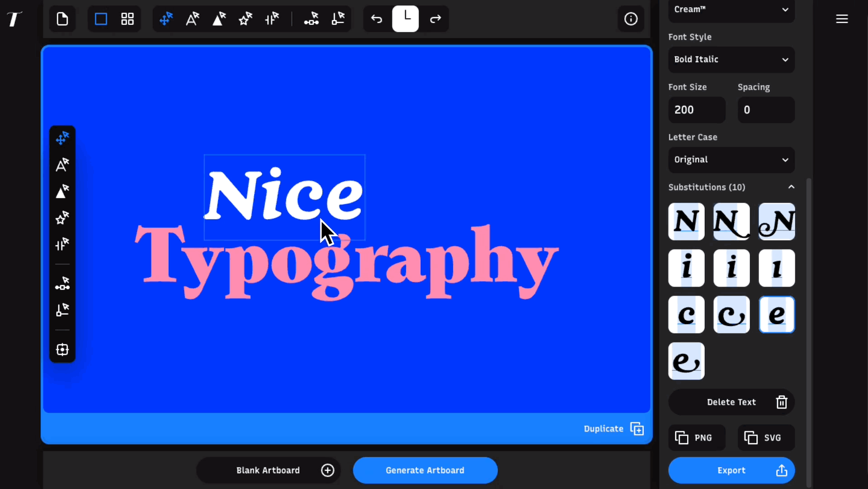Screen dimensions: 868x489
Task: Open the Cream font family dropdown
Action: pyautogui.click(x=731, y=10)
